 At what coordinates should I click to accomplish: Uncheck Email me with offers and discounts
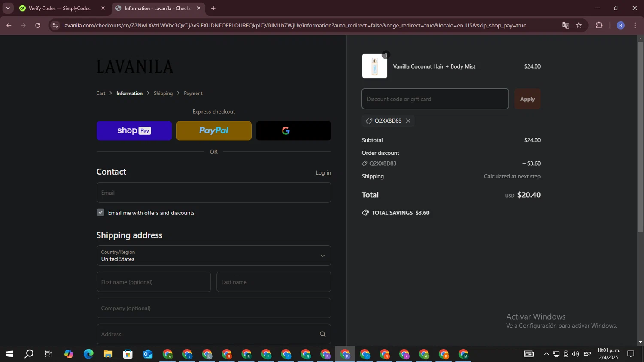point(100,212)
